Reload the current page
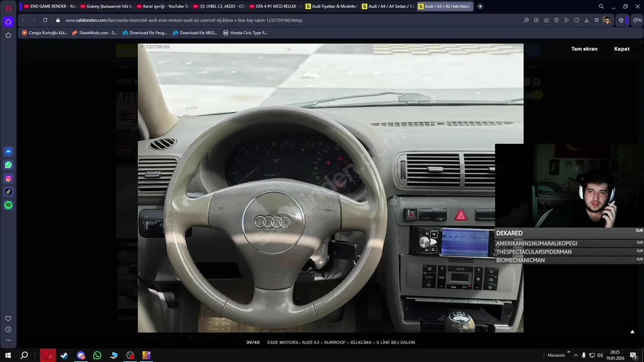 click(45, 20)
